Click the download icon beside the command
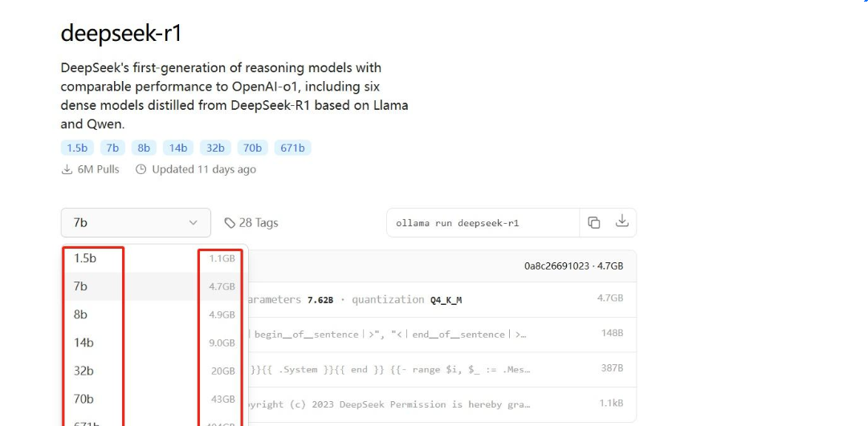Viewport: 868px width, 426px height. pos(622,221)
